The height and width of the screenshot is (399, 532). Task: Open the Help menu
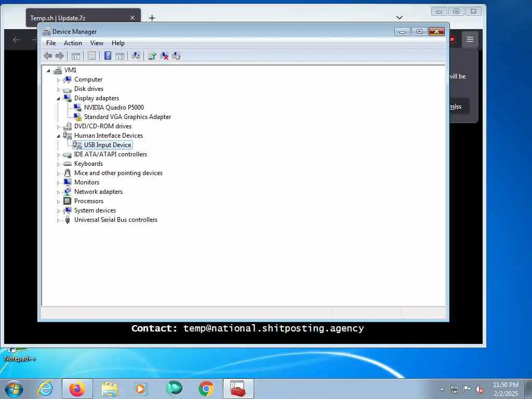(x=118, y=43)
